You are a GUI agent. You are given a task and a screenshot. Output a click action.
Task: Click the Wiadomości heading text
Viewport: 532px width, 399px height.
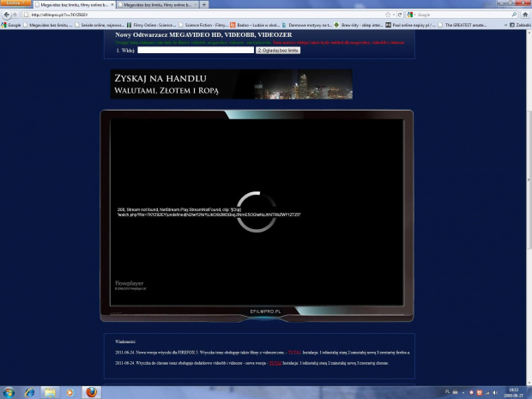pos(125,342)
